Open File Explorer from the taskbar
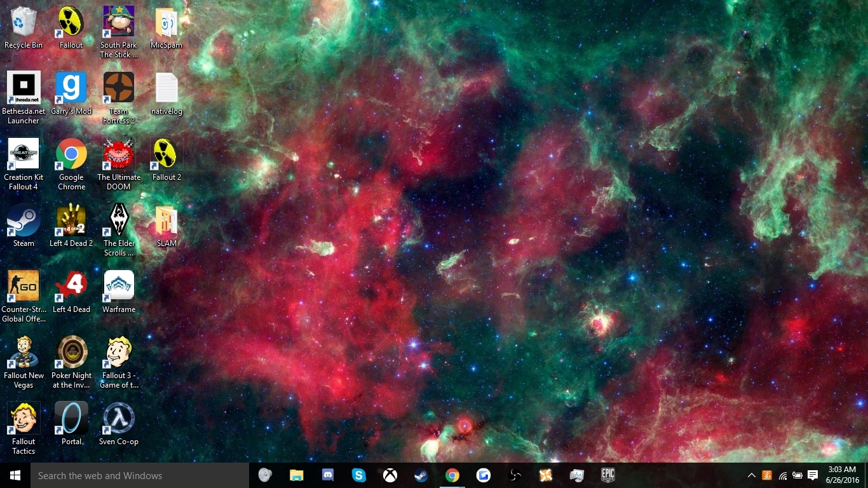This screenshot has width=868, height=488. click(297, 475)
